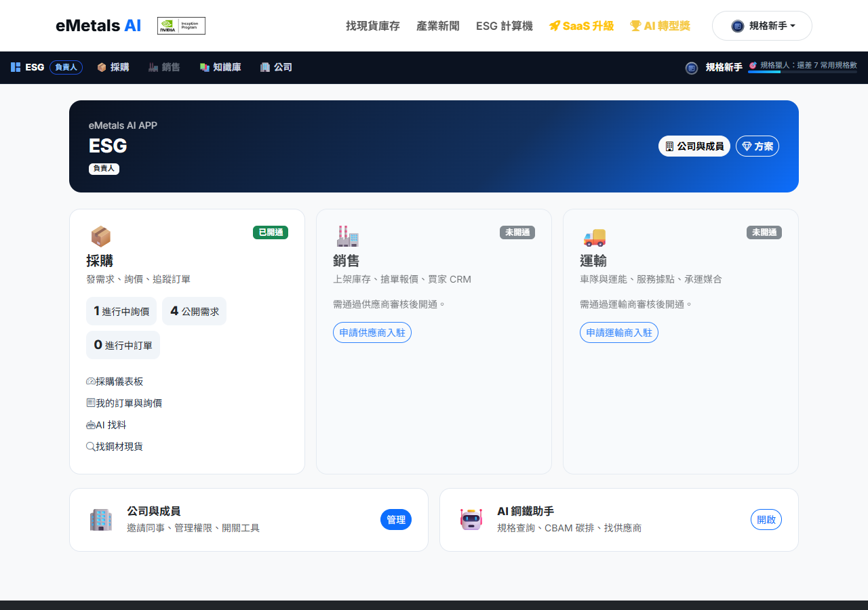The width and height of the screenshot is (868, 610).
Task: Click the 開啟 button on AI 鋼鐵助手
Action: tap(766, 520)
